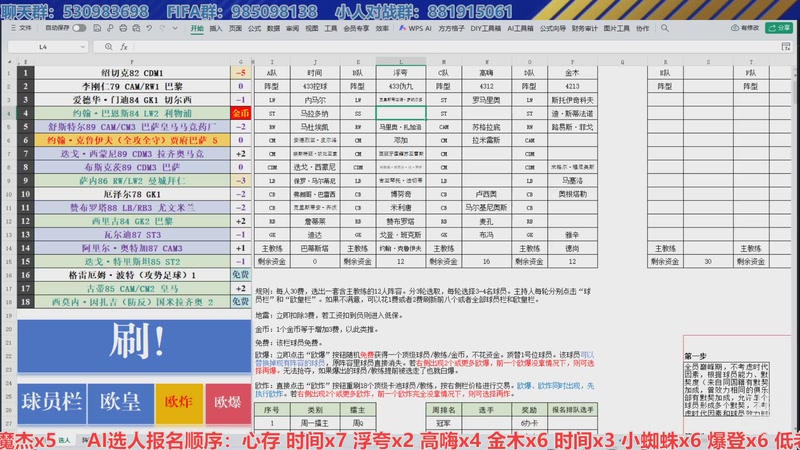Open the 会员专享 ribbon tab
Screen dimensions: 800x450
[356, 29]
